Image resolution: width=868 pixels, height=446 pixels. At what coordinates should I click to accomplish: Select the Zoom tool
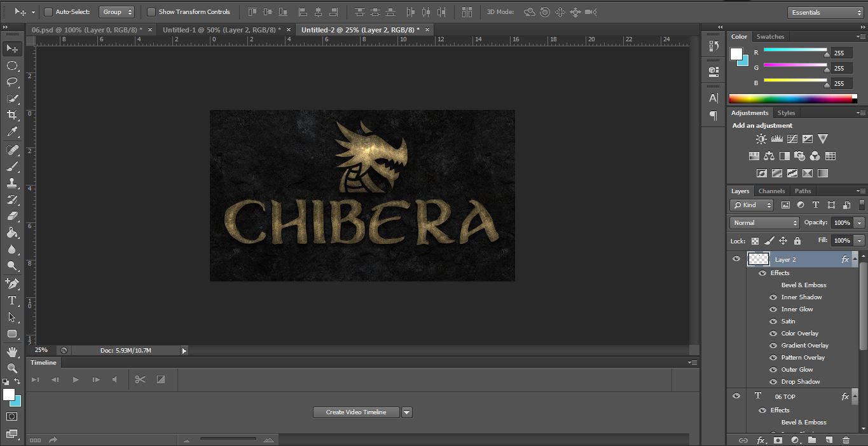[12, 368]
